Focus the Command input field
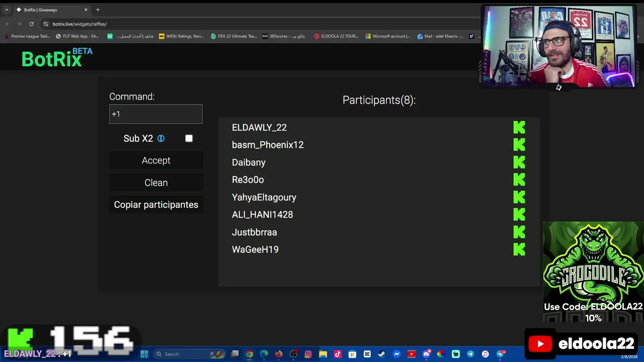This screenshot has height=362, width=644. tap(156, 114)
